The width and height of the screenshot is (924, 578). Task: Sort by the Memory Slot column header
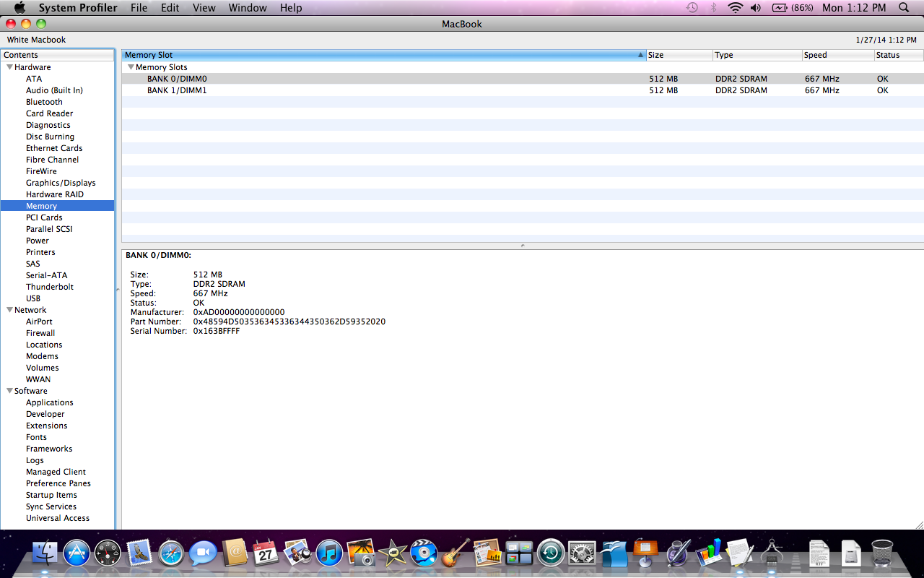(384, 55)
